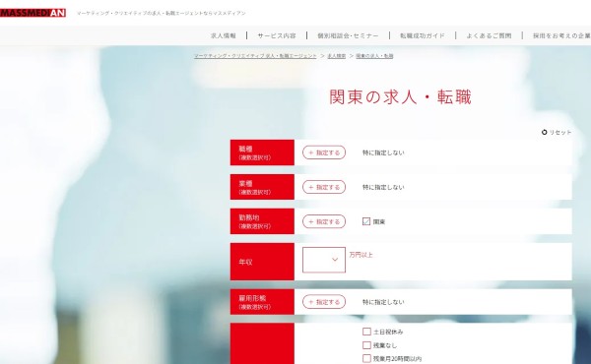591x364 pixels.
Task: Click the MASSMEDIAN logo
Action: tap(33, 13)
